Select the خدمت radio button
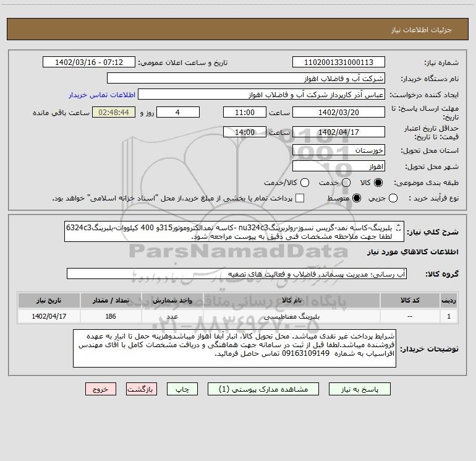The height and width of the screenshot is (461, 476). [x=346, y=183]
